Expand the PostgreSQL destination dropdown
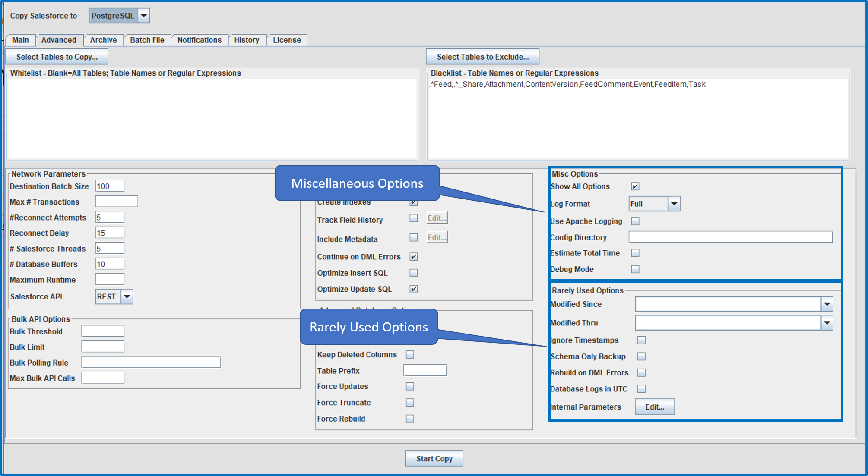This screenshot has height=476, width=868. click(144, 16)
